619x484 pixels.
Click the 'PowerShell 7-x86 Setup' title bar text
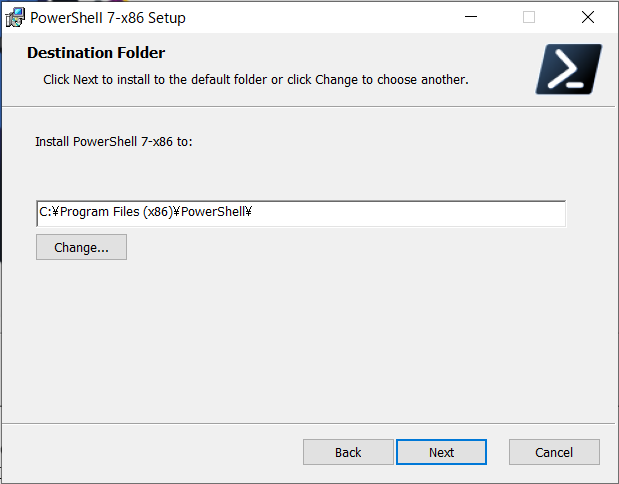tap(108, 18)
